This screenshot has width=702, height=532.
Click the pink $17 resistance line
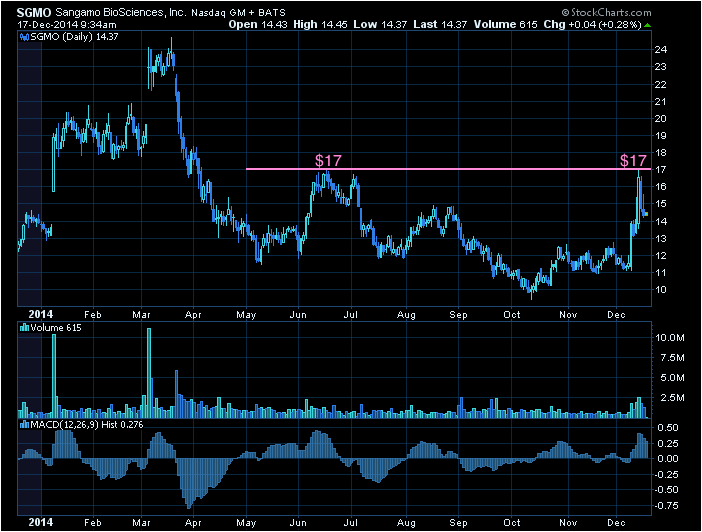point(449,169)
